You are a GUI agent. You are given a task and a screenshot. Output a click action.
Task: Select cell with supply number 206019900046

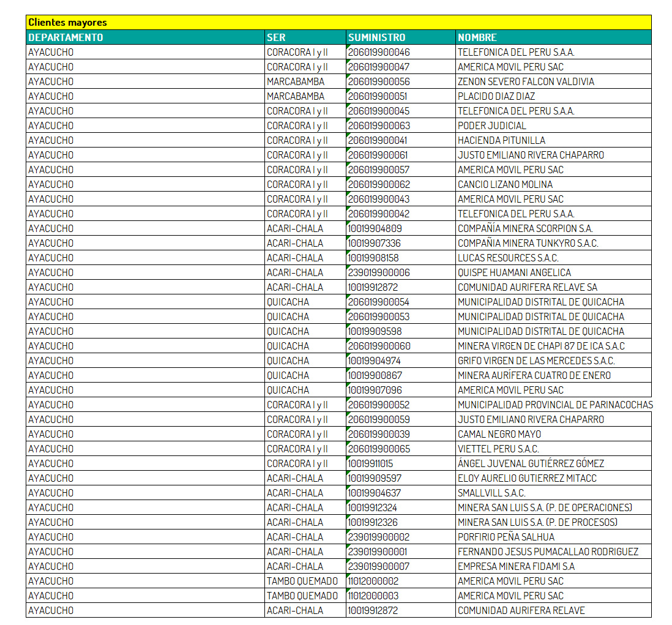401,52
